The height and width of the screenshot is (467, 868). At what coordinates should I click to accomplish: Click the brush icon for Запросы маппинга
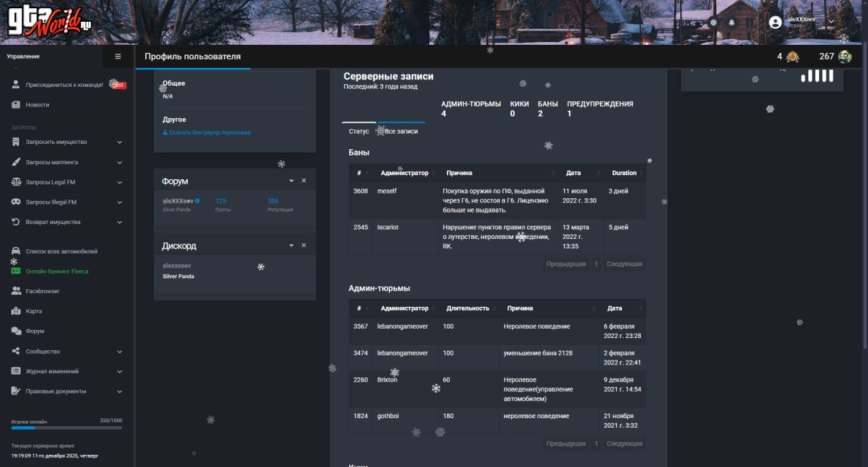pos(16,162)
